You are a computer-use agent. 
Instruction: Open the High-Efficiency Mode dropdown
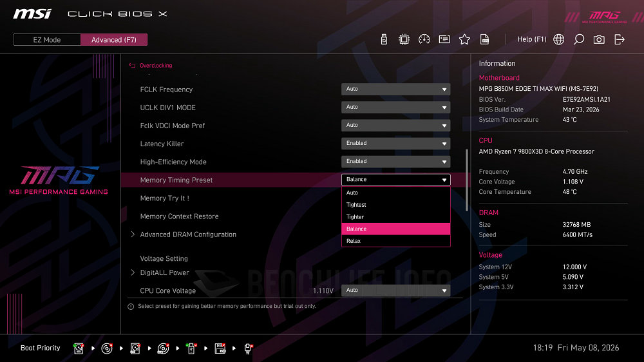pyautogui.click(x=395, y=162)
